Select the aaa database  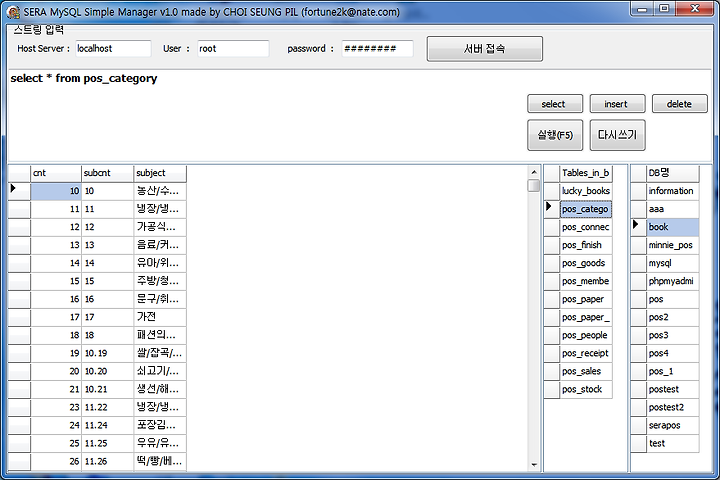coord(673,209)
